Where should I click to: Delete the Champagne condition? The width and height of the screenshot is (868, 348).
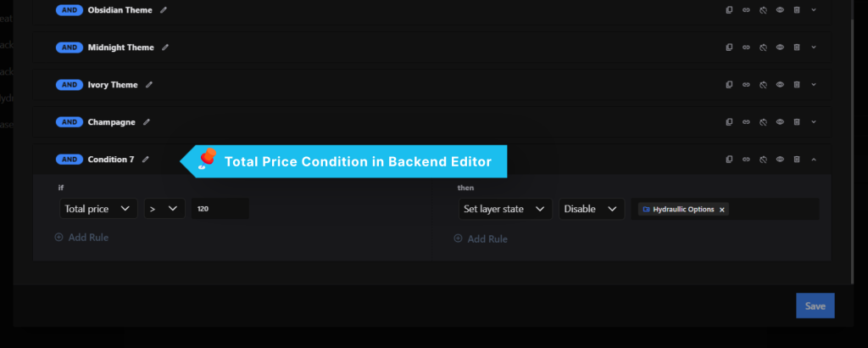797,122
